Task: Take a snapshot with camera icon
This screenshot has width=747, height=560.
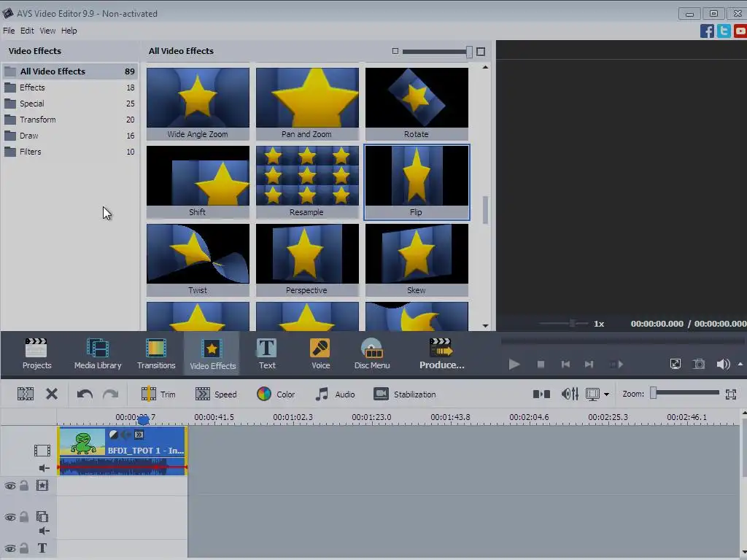Action: [x=698, y=364]
